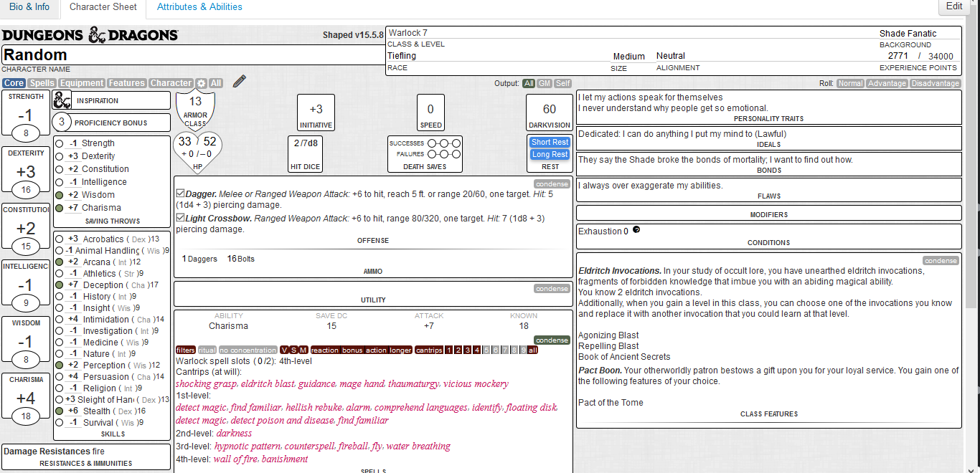Set roll mode to Normal
Viewport: 980px width, 473px height.
point(850,84)
